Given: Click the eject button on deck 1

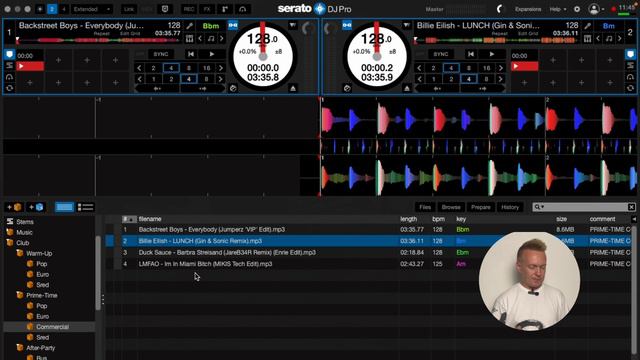Looking at the screenshot, I should coord(293,88).
